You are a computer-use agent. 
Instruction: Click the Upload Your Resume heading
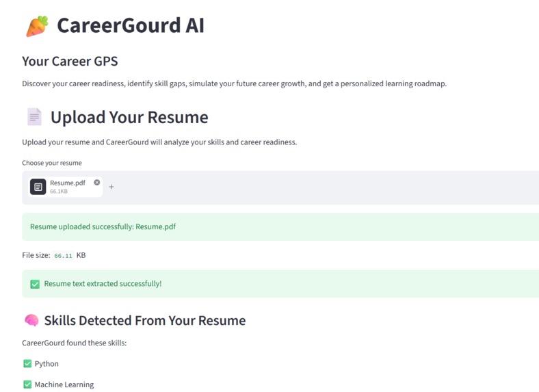(x=129, y=117)
